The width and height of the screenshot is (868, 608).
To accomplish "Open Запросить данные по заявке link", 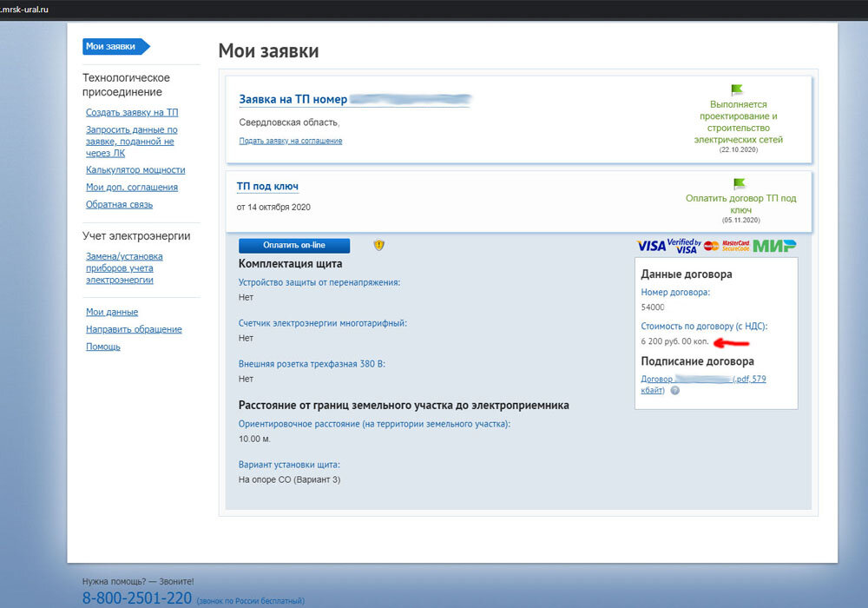I will [132, 142].
